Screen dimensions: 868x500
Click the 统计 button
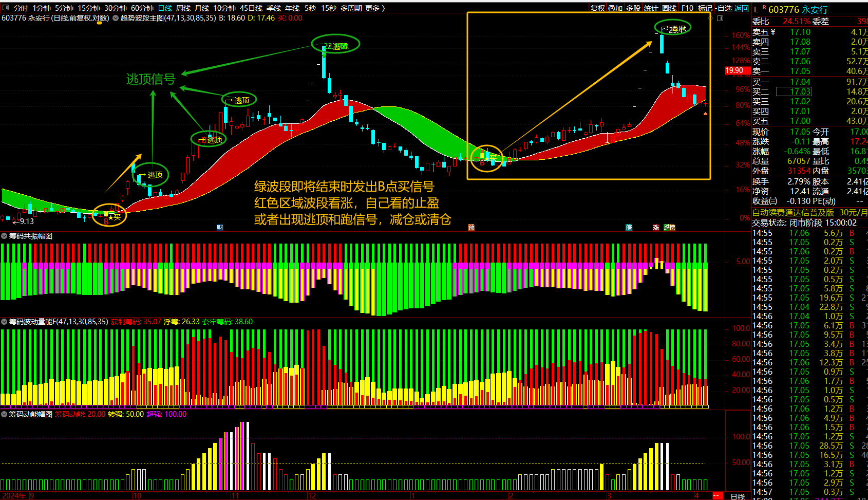651,8
